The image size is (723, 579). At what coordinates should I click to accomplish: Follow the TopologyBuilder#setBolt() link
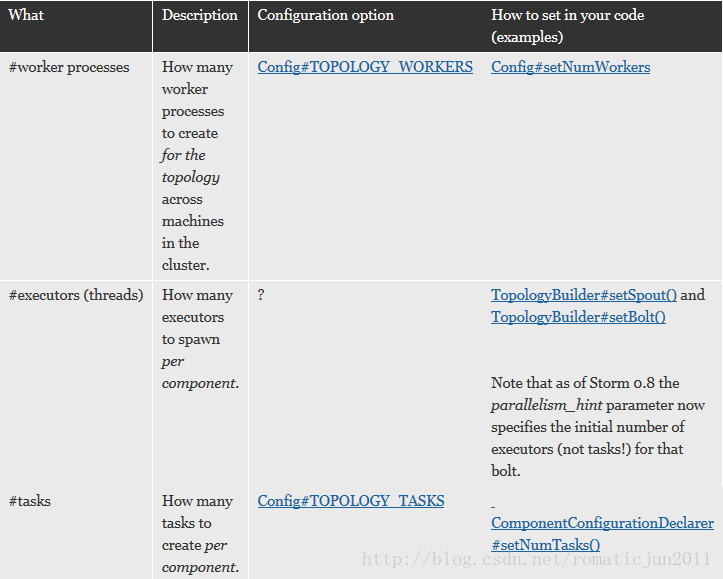click(x=578, y=317)
